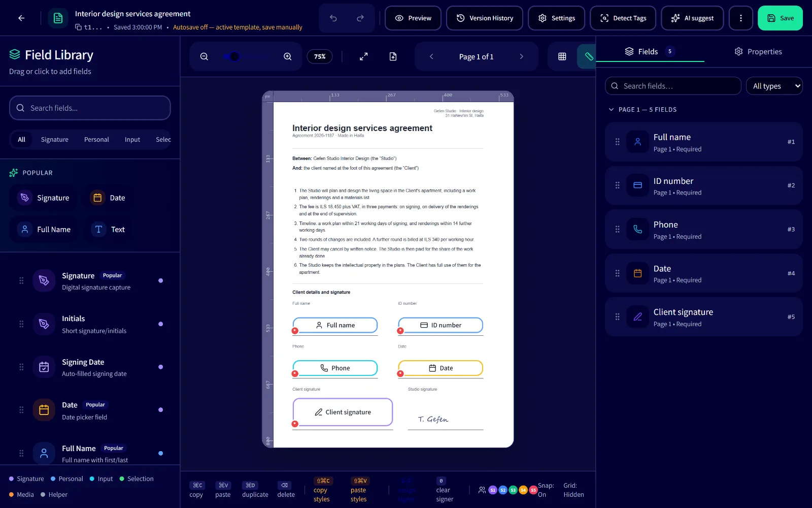This screenshot has width=812, height=508.
Task: Select the Phone field on the document
Action: click(335, 368)
